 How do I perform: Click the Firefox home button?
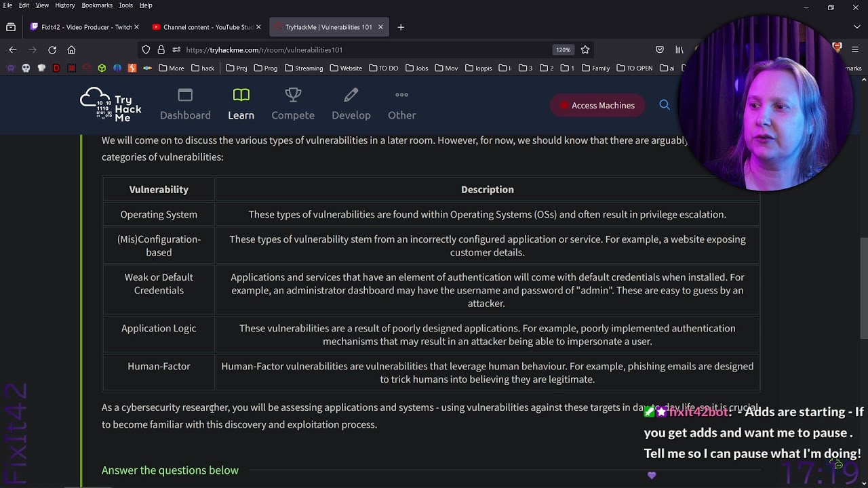coord(71,49)
